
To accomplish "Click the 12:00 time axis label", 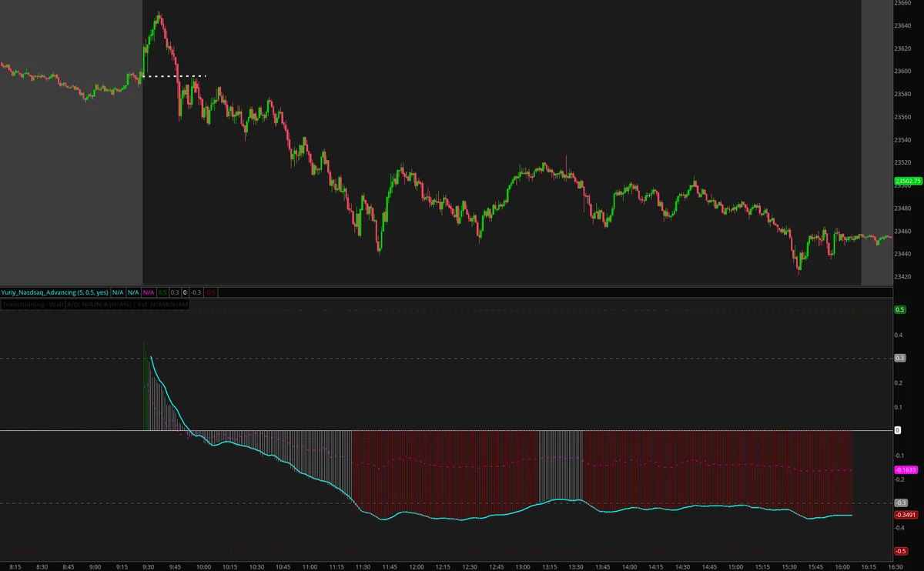I will [x=417, y=566].
